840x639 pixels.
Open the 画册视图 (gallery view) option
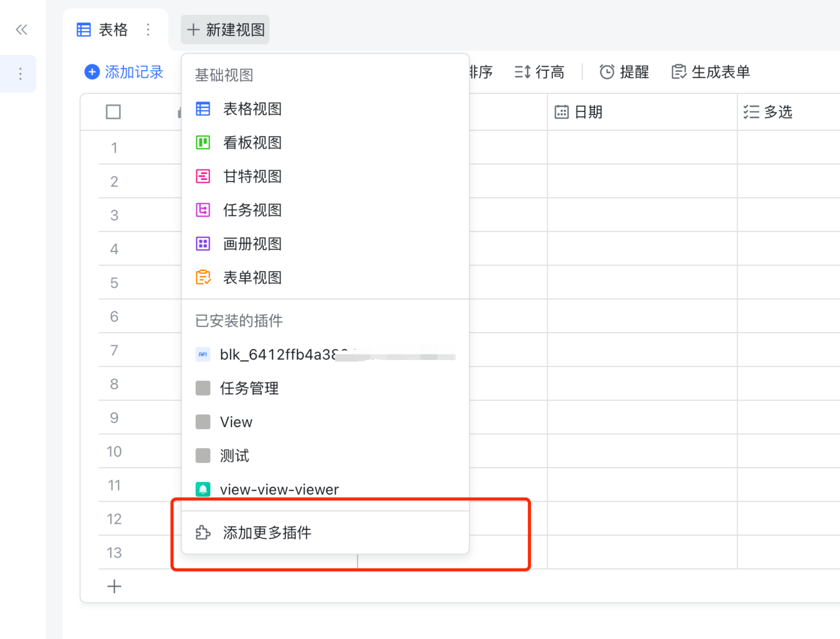coord(252,244)
